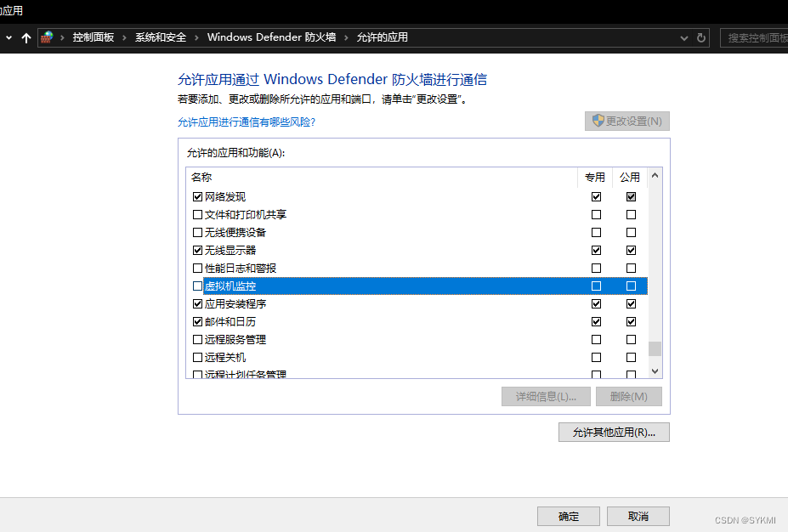Uncheck 无线显示器 name checkbox
Viewport: 788px width, 532px height.
197,250
